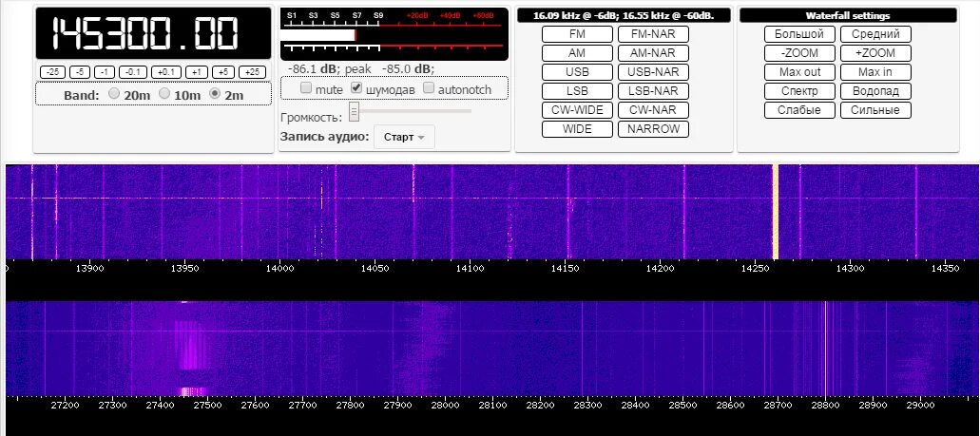980x436 pixels.
Task: Step frequency down with -25 button
Action: pyautogui.click(x=52, y=72)
